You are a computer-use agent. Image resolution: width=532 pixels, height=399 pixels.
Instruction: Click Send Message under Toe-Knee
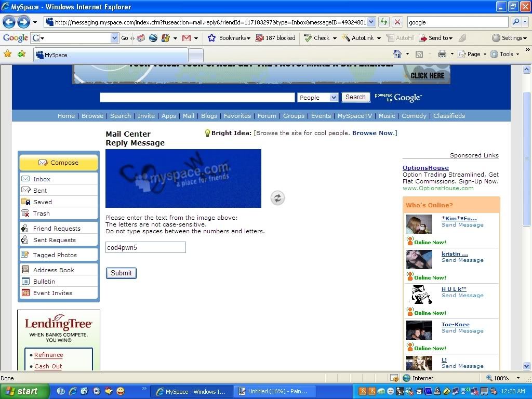coord(462,331)
